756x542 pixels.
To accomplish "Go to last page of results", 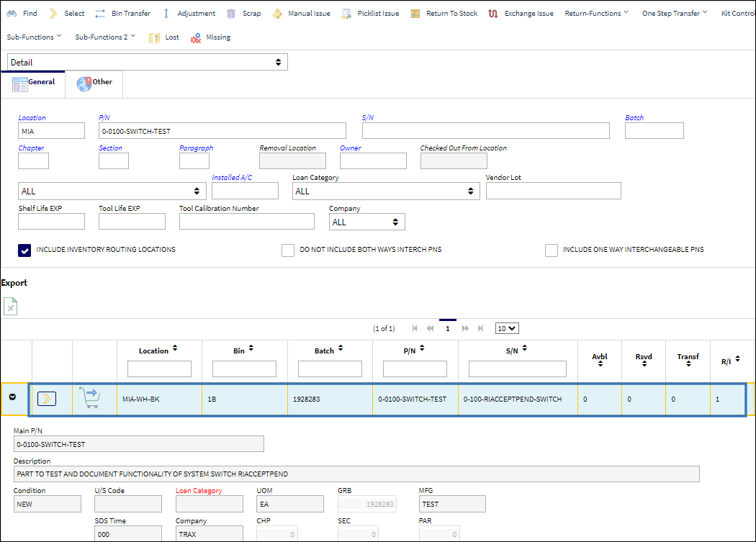I will coord(480,328).
